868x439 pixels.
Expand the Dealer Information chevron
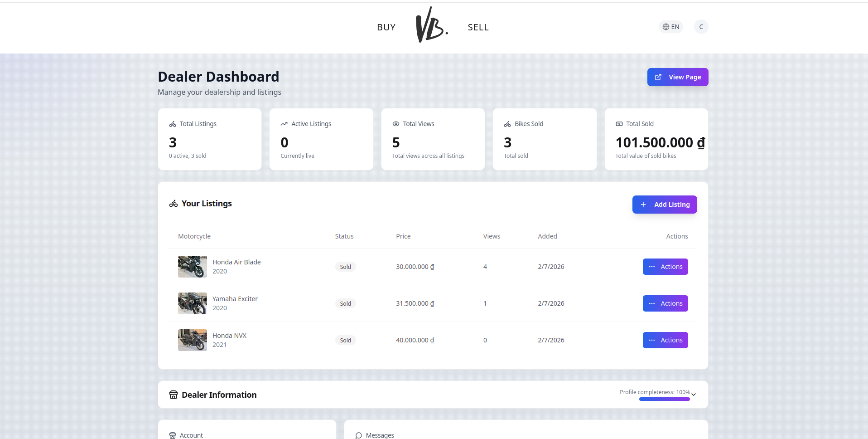[694, 395]
